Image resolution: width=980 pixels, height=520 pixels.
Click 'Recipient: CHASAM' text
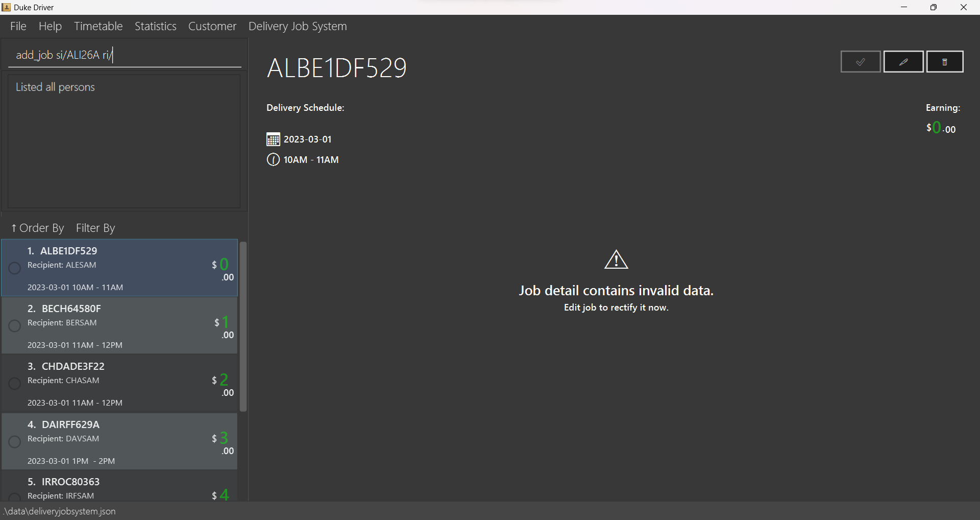tap(63, 381)
